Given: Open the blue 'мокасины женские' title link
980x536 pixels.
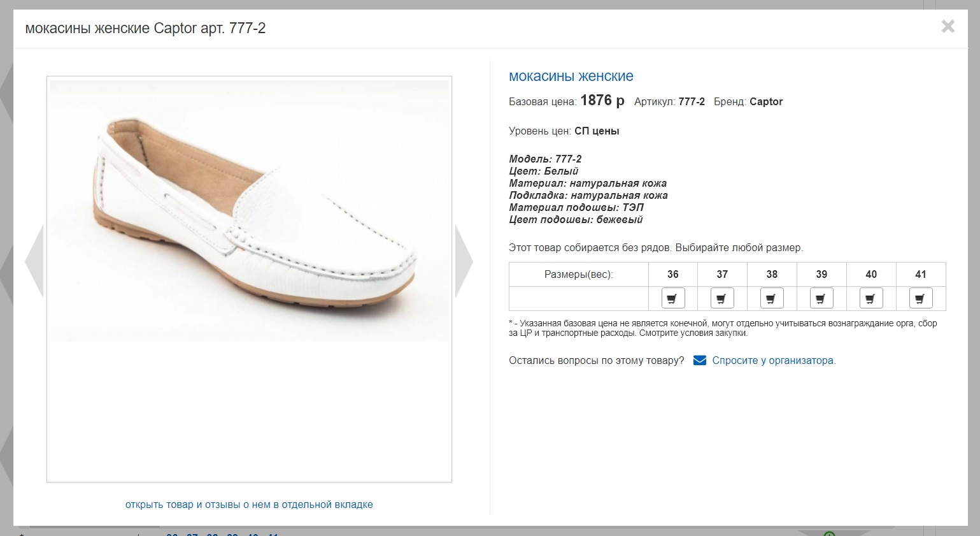Looking at the screenshot, I should (x=571, y=76).
